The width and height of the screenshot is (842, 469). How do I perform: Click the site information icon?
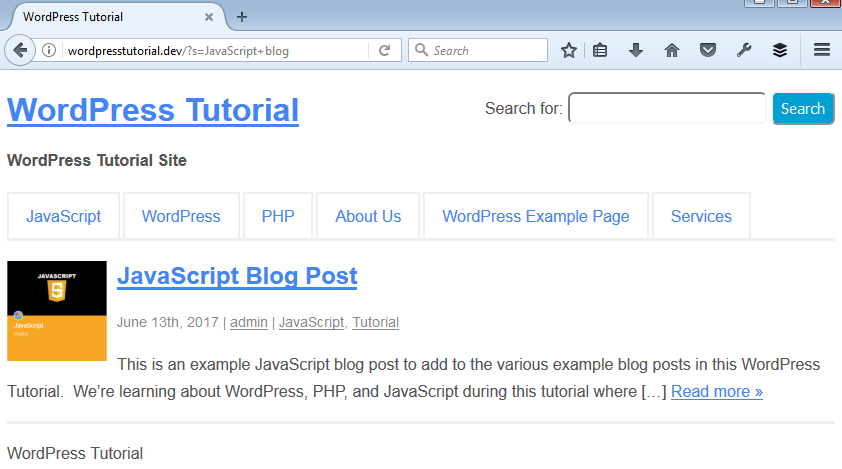pyautogui.click(x=48, y=50)
